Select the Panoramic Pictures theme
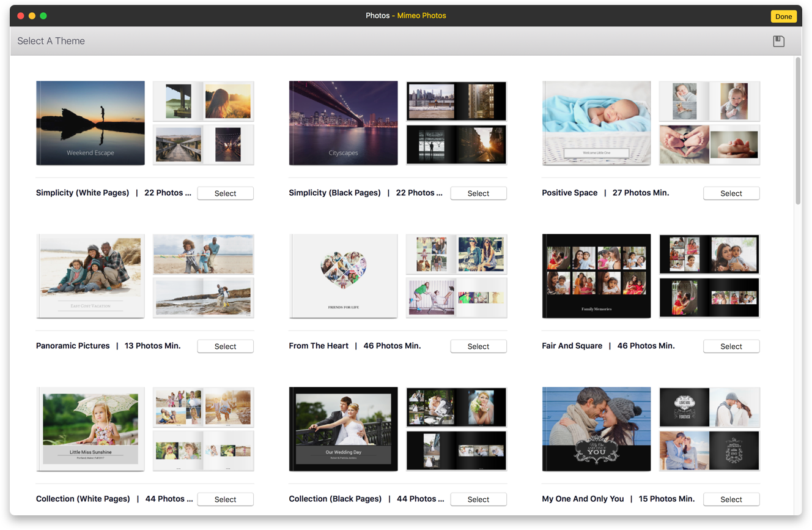 225,346
